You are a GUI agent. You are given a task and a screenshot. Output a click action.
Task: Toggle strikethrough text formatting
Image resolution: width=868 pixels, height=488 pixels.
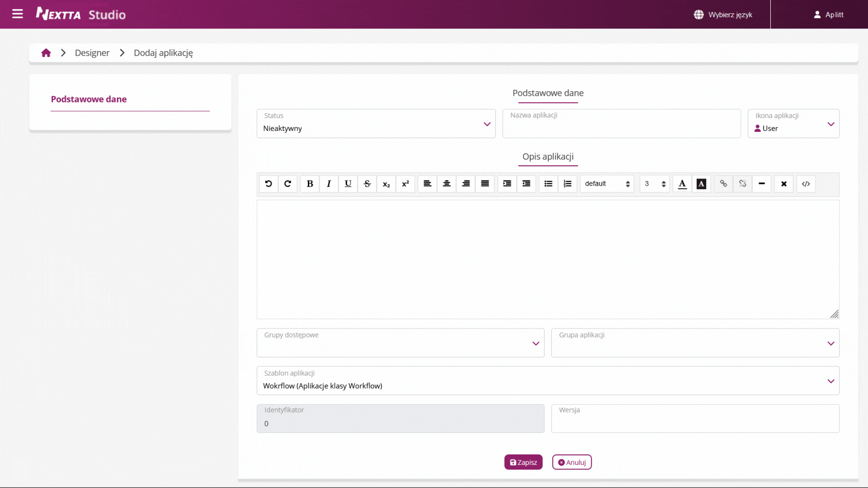(367, 184)
